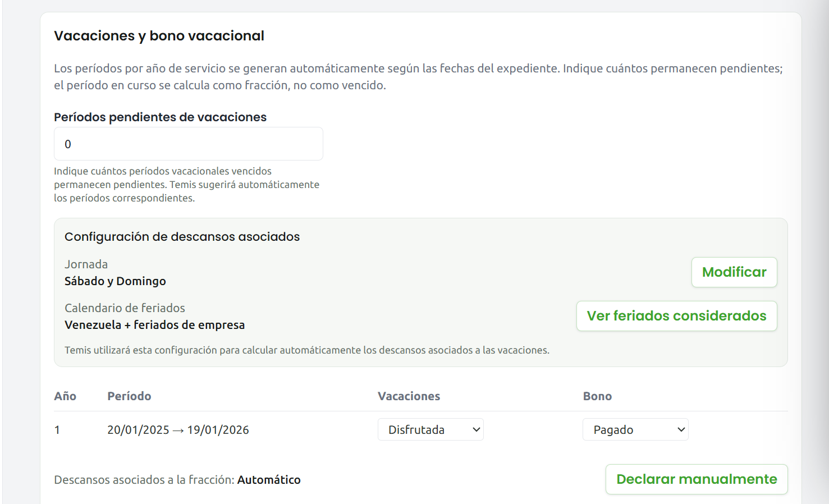
Task: Open the Vacaciones dropdown showing Disfrutada
Action: coord(430,429)
